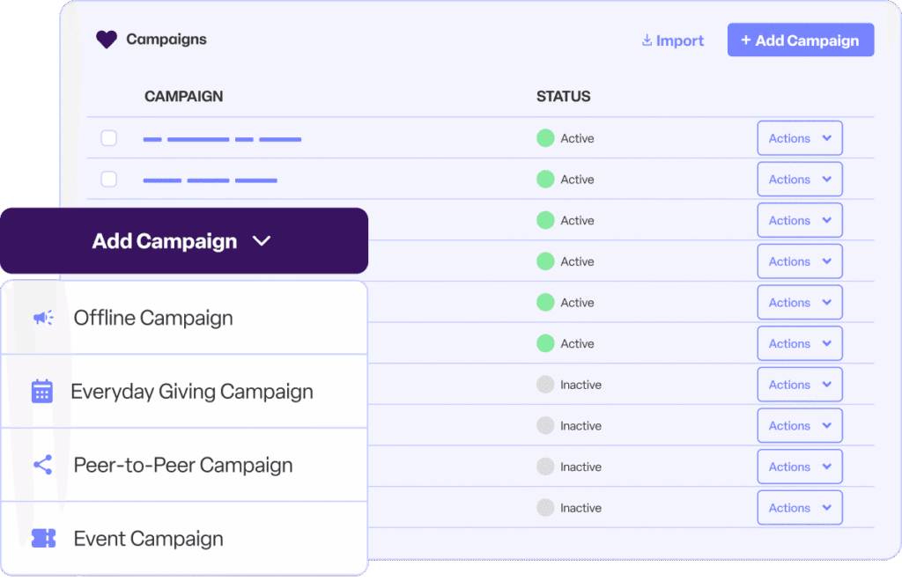Select the share icon for Peer-to-Peer Campaign
The width and height of the screenshot is (902, 588).
coord(41,465)
